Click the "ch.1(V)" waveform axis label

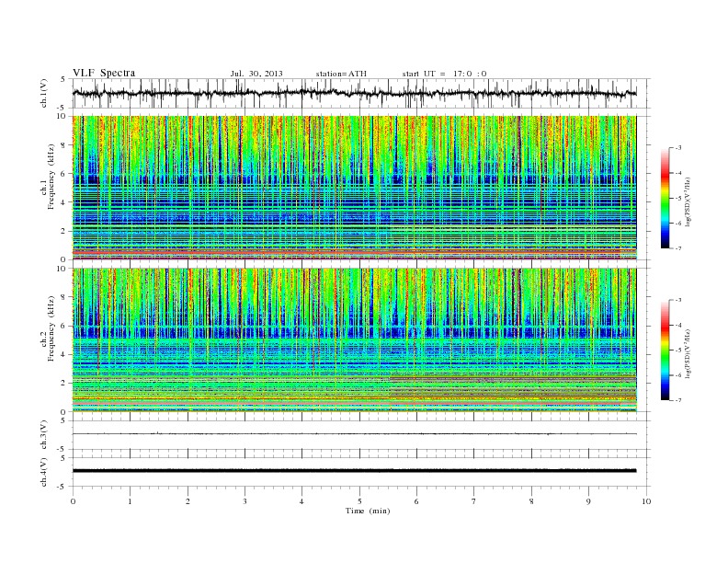tap(44, 93)
